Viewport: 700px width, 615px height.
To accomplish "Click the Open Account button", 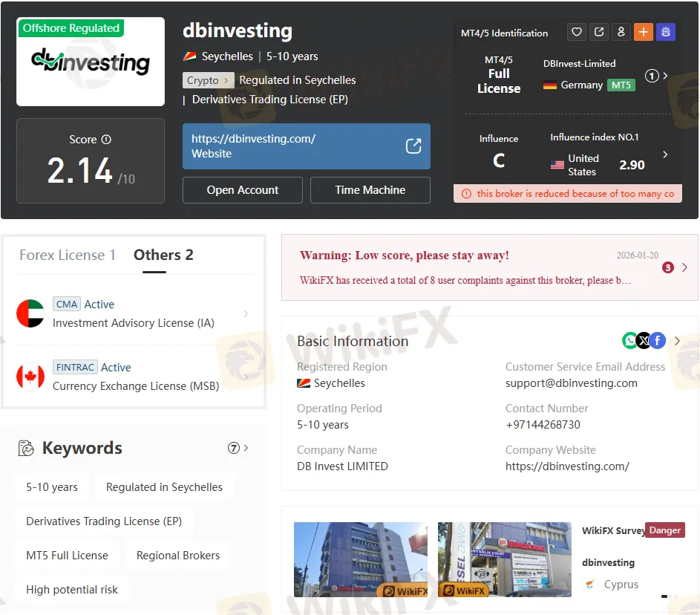I will (242, 190).
